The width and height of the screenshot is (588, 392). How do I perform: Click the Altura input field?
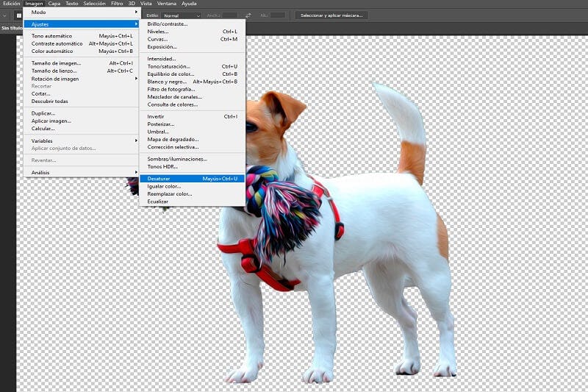click(x=278, y=15)
